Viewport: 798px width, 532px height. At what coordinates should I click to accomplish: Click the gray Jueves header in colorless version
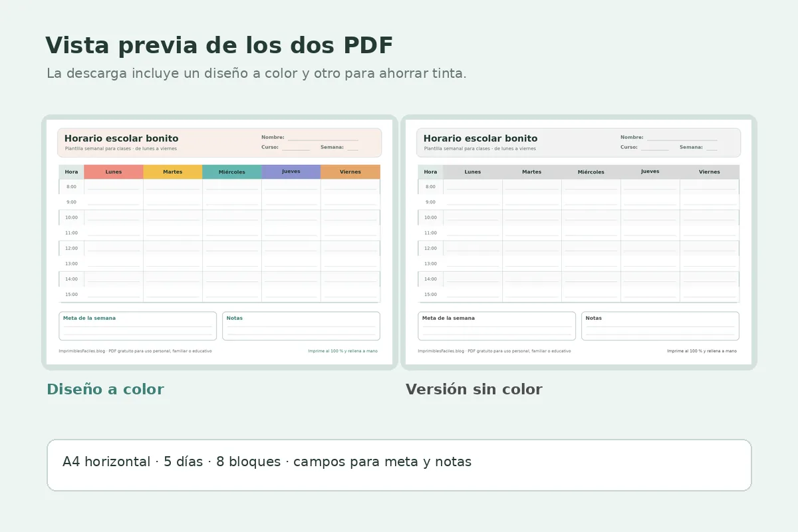coord(650,172)
